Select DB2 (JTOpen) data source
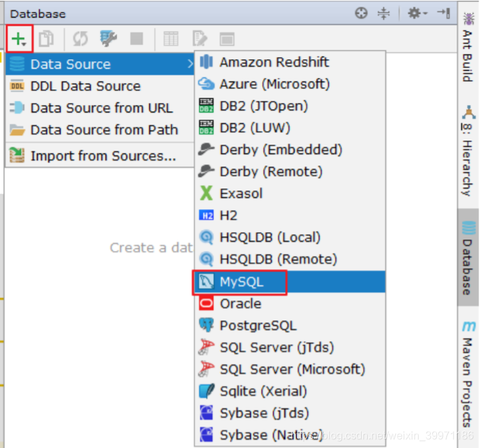Viewport: 480px width, 448px height. pyautogui.click(x=290, y=106)
